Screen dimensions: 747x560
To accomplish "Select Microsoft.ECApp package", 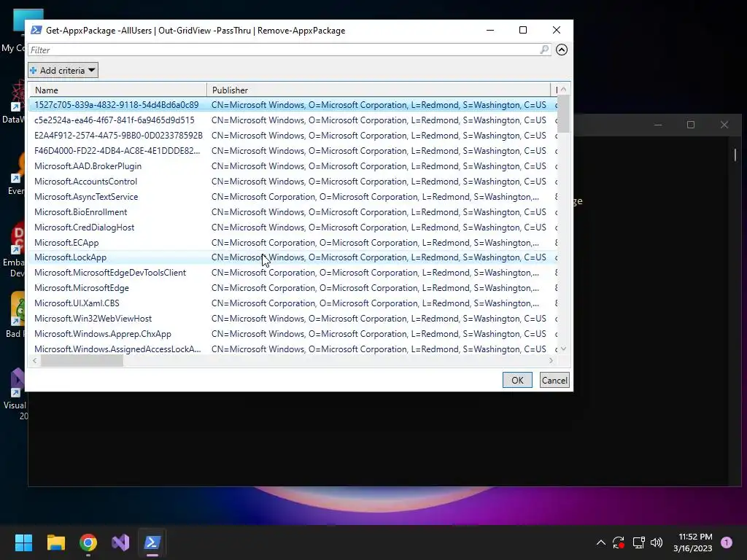I will pyautogui.click(x=293, y=242).
